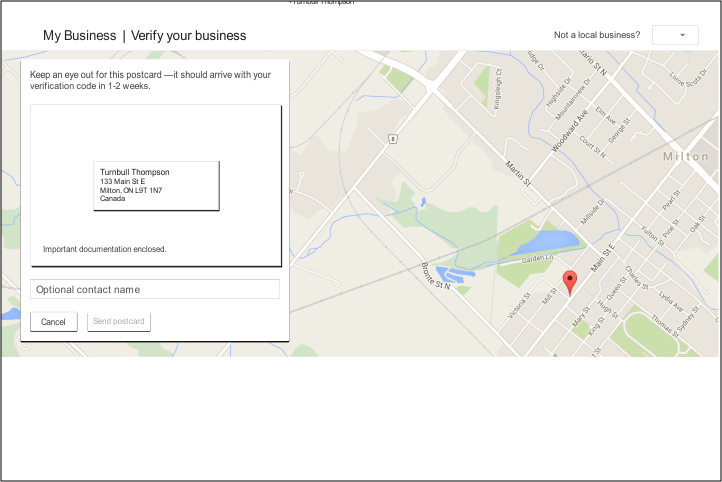Click the Mary St label on map
The image size is (722, 482).
(x=581, y=317)
